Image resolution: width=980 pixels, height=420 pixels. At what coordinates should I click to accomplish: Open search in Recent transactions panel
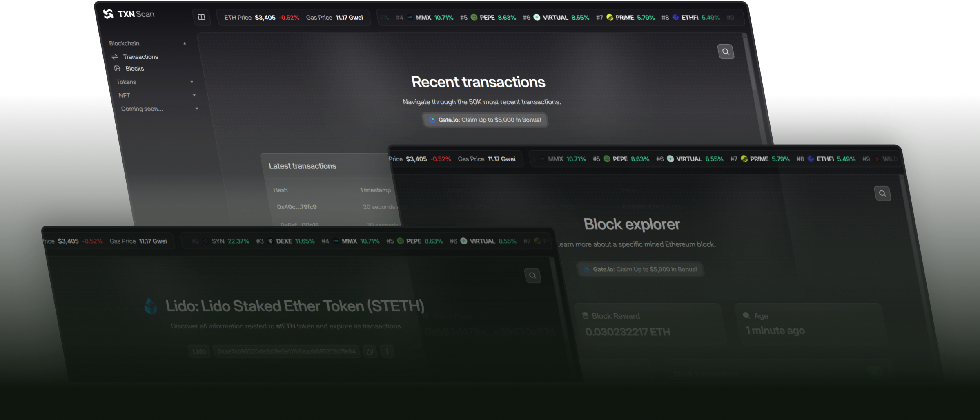pyautogui.click(x=726, y=52)
